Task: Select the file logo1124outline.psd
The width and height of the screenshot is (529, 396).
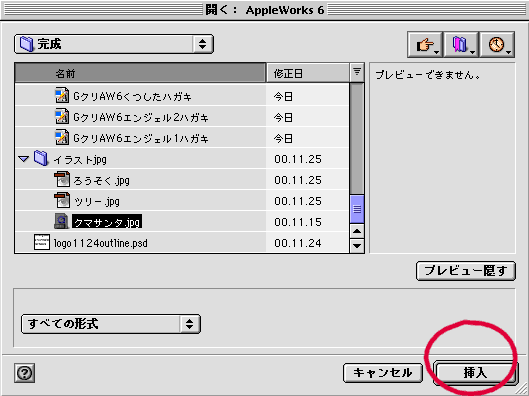Action: [x=101, y=243]
